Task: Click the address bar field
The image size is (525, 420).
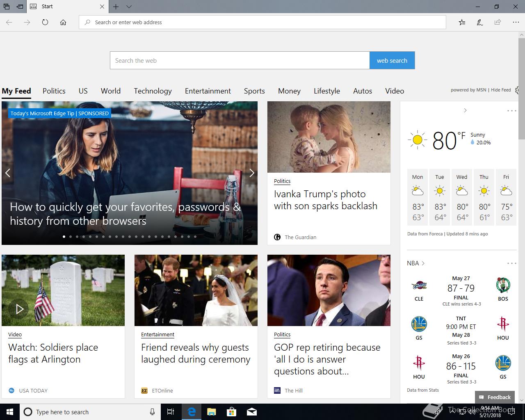Action: [x=262, y=22]
